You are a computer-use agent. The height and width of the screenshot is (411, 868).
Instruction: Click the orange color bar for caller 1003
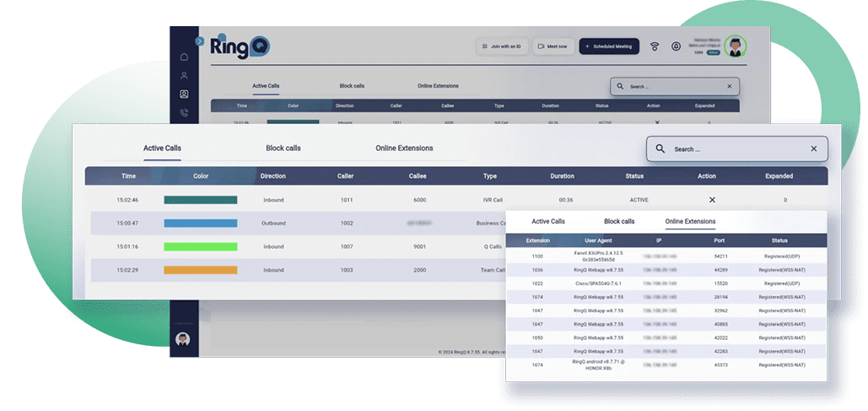tap(200, 270)
